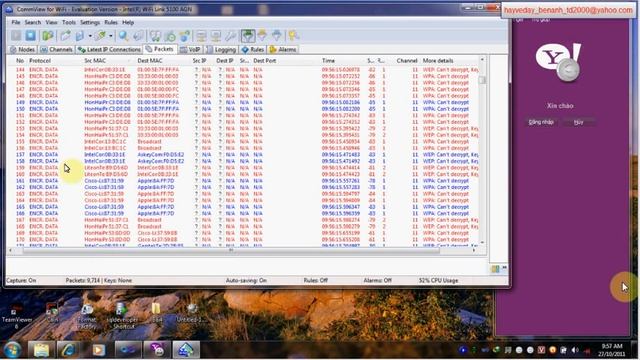Open the Tools menu
Image resolution: width=640 pixels, height=360 pixels.
(69, 22)
